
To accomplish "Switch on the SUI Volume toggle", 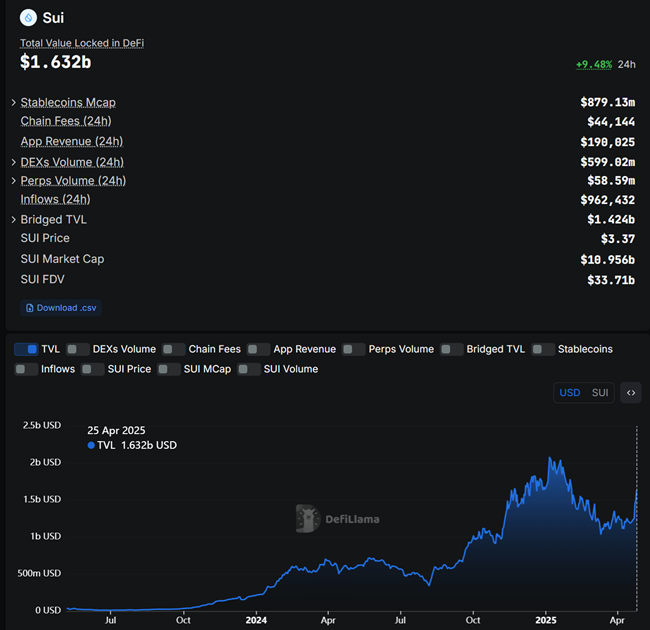I will tap(249, 369).
